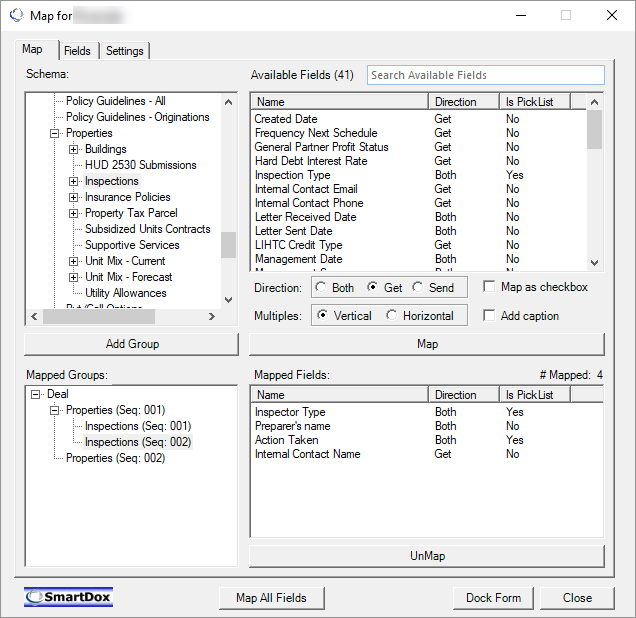
Task: Select Inspections (Seq: 002) mapped group
Action: click(x=138, y=442)
